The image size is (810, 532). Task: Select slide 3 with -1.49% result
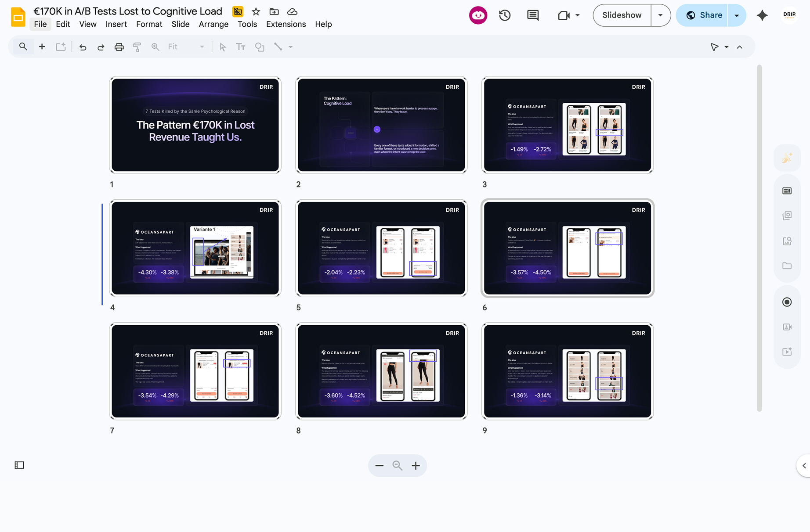[x=568, y=125]
